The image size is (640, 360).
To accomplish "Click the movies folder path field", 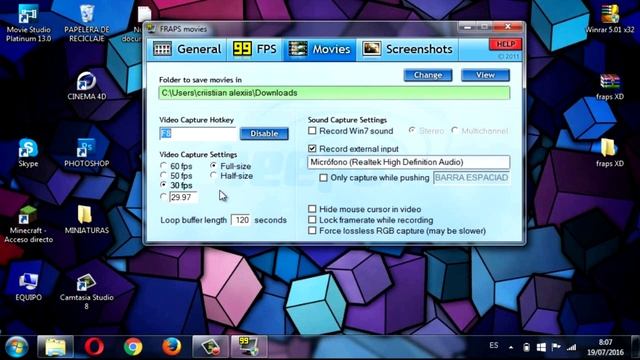I will click(334, 93).
